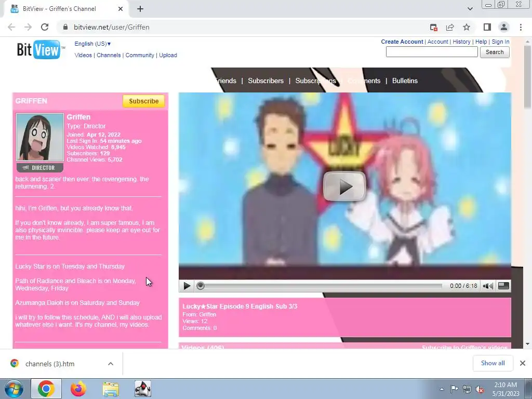
Task: Open the Subscriptions channel tab
Action: pyautogui.click(x=315, y=81)
